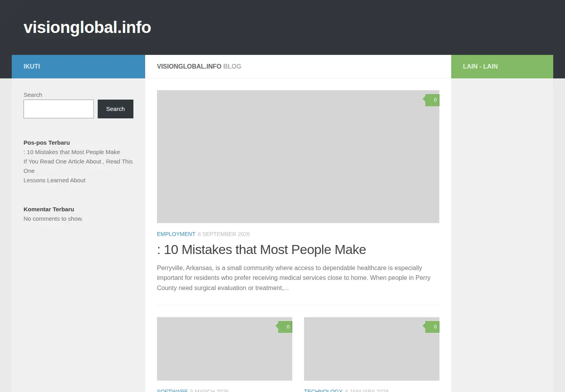
Task: Click comment count badge on featured post
Action: tap(432, 100)
